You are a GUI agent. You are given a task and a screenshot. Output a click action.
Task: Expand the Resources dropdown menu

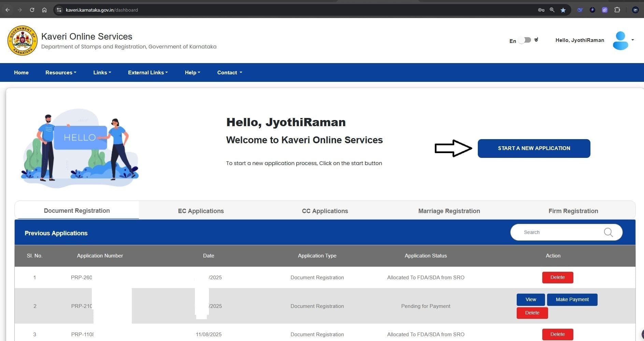(61, 73)
